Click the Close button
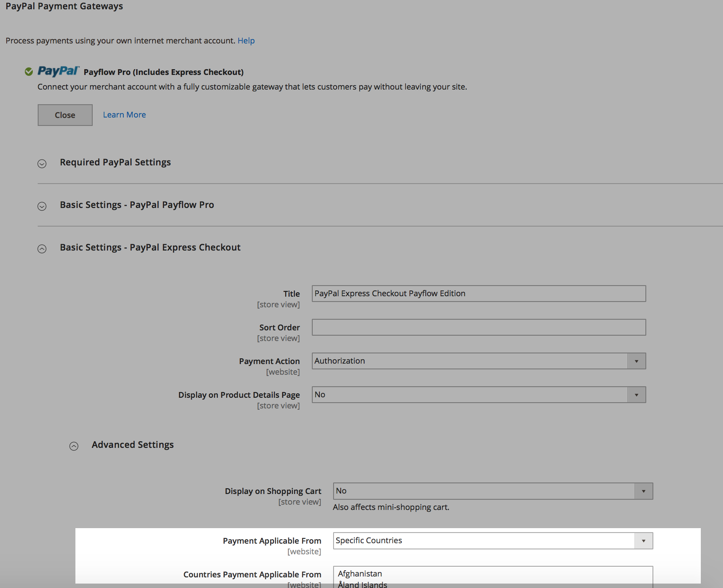The width and height of the screenshot is (723, 588). tap(65, 115)
